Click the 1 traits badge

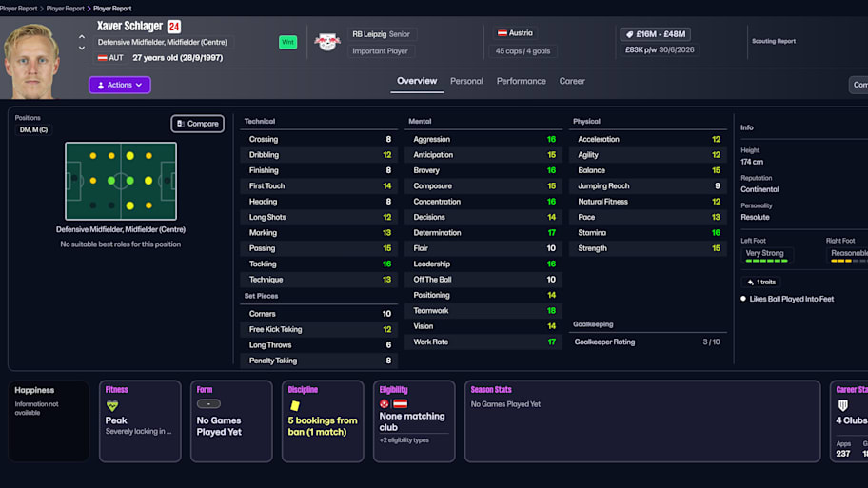click(x=761, y=283)
